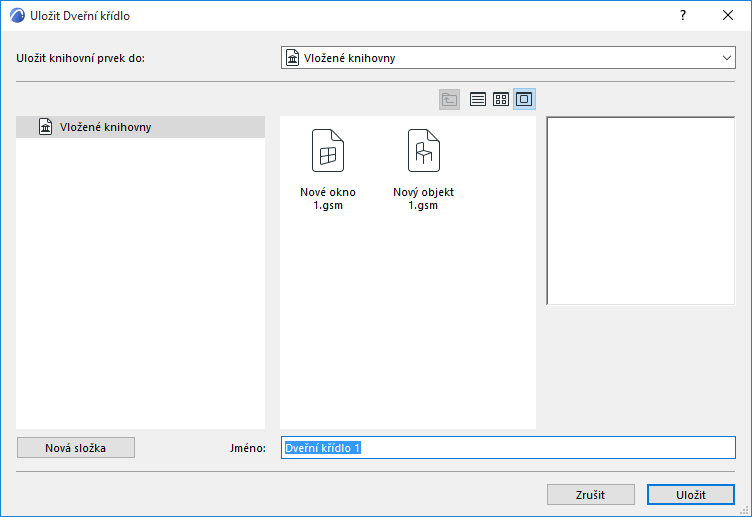Select large icons view button

point(524,99)
